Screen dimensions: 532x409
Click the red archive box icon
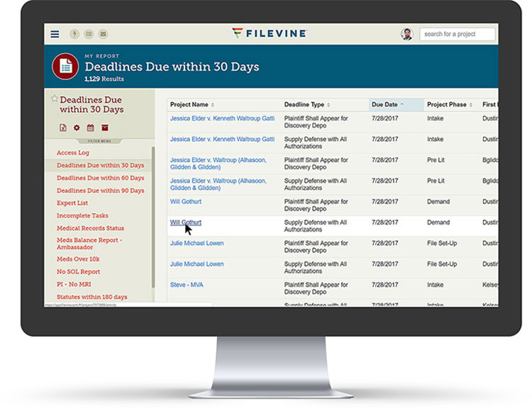coord(105,128)
